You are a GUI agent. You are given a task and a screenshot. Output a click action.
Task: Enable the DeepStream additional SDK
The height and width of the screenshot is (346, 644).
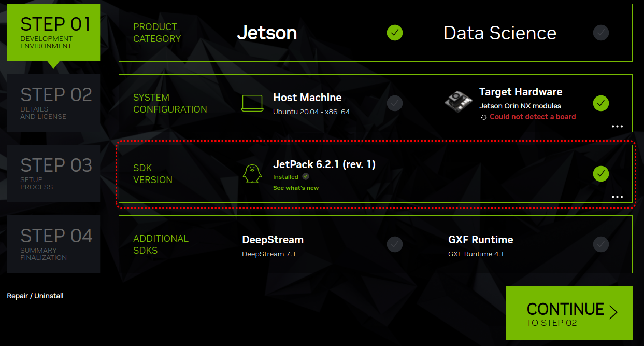point(322,244)
